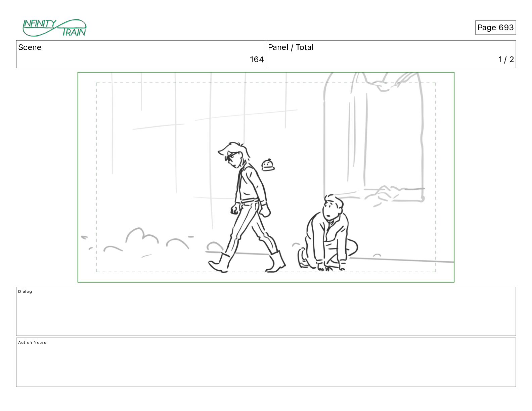Click scene number 164

[x=257, y=59]
